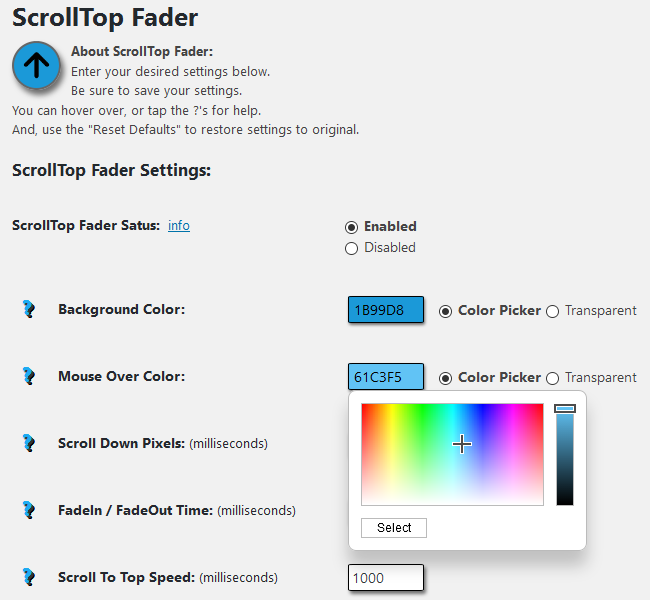650x600 pixels.
Task: Select the Enabled radio button
Action: coord(351,227)
